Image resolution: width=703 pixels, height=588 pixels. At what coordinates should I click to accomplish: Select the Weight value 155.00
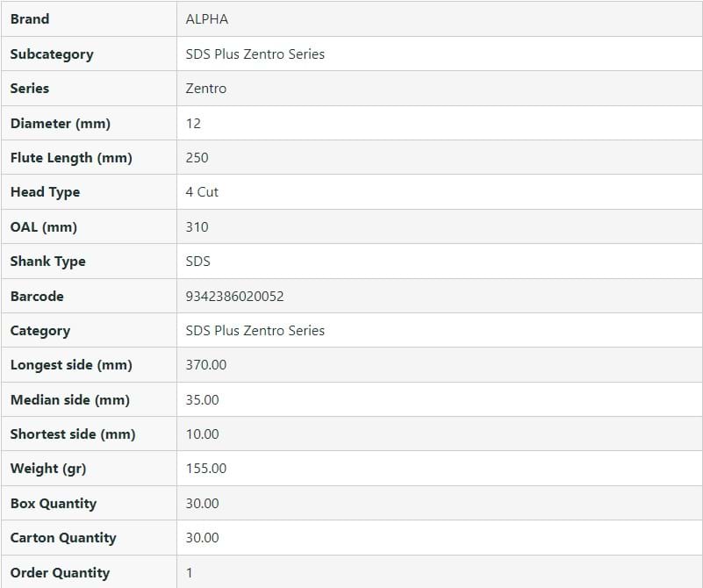coord(206,469)
